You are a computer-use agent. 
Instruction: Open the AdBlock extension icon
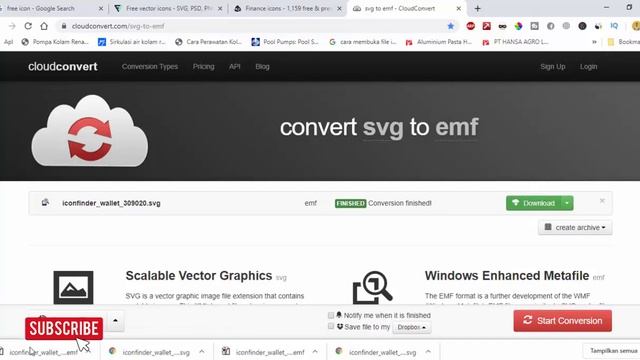coord(471,26)
